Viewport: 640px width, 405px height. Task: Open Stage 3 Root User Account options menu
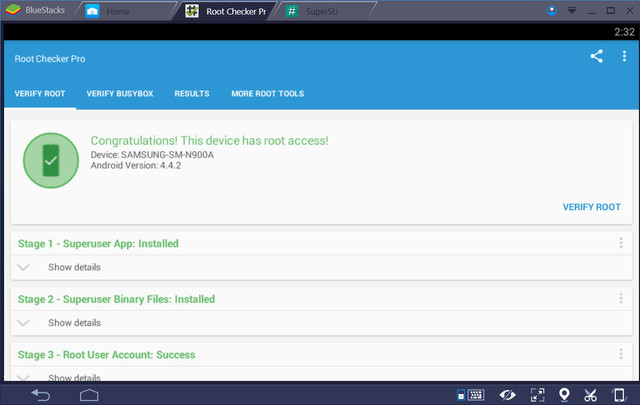[x=621, y=354]
